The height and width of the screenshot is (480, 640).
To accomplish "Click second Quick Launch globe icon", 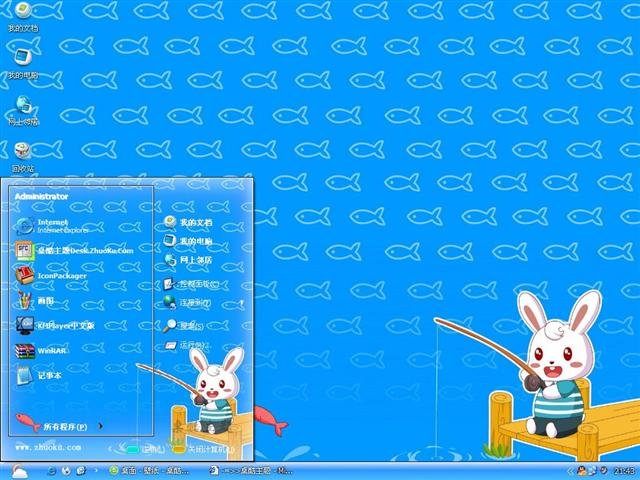I will pos(66,471).
